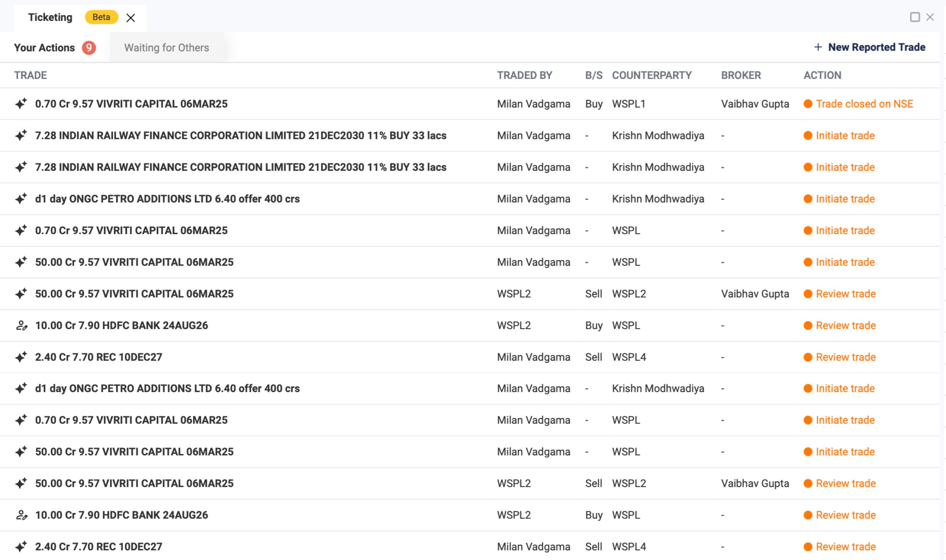Review trade for the upper HDFC BANK 24AUG26 row
This screenshot has width=946, height=560.
click(x=846, y=325)
